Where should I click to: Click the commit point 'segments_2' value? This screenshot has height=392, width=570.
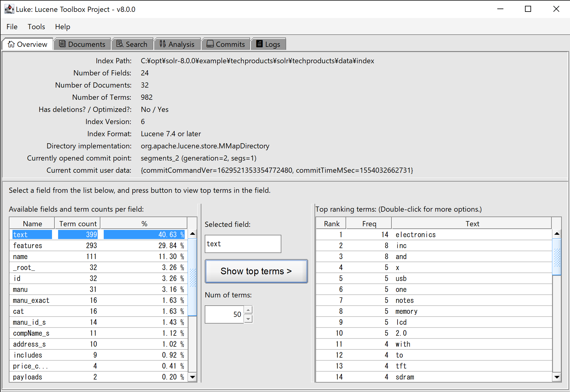199,158
